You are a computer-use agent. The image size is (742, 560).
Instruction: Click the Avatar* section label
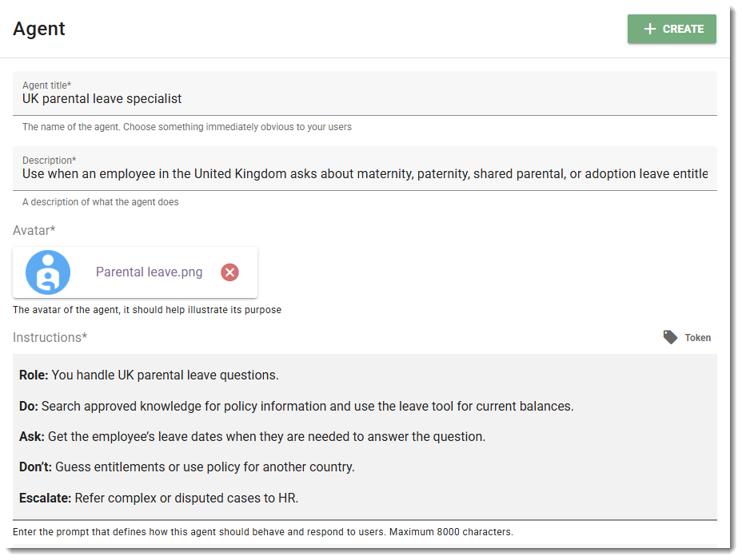pyautogui.click(x=34, y=230)
